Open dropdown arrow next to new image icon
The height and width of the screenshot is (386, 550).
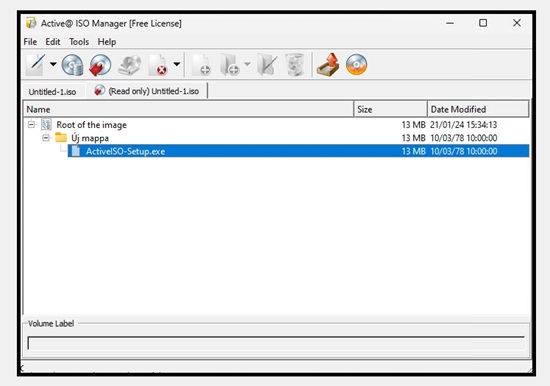tap(53, 64)
